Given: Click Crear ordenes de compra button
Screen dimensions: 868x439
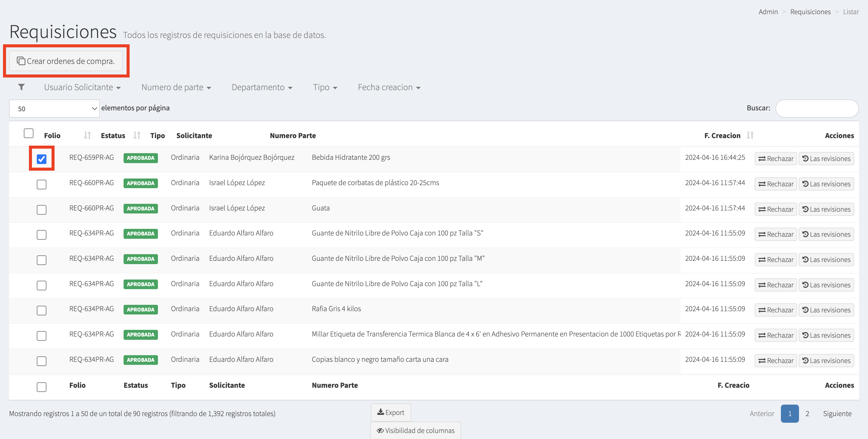Looking at the screenshot, I should pos(66,61).
